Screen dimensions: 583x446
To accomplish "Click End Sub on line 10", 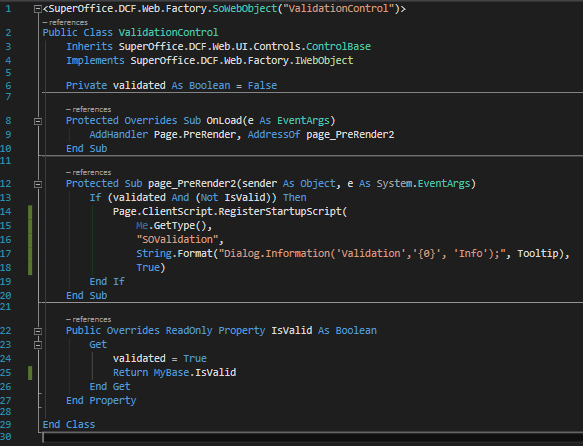I will pyautogui.click(x=86, y=149).
